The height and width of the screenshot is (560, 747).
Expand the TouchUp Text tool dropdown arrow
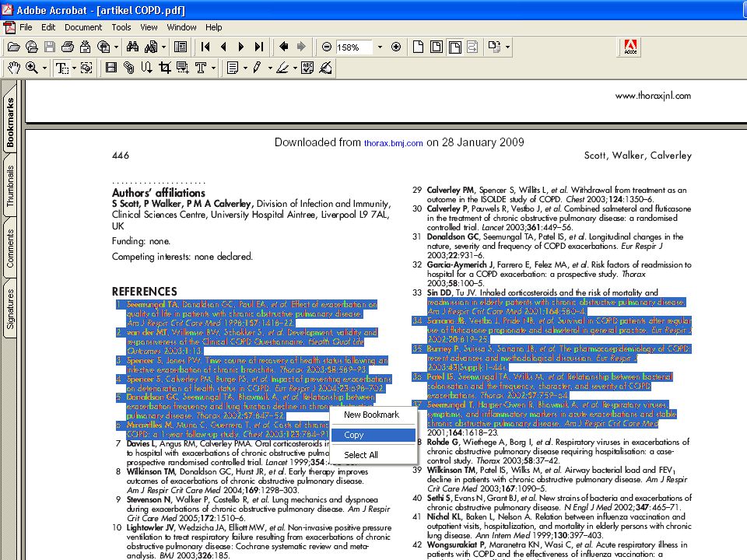213,68
